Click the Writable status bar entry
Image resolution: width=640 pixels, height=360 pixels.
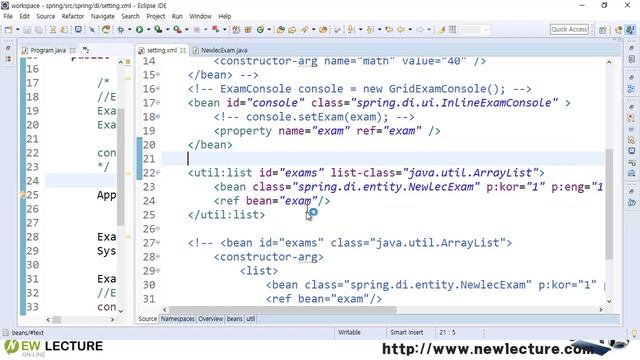coord(349,332)
